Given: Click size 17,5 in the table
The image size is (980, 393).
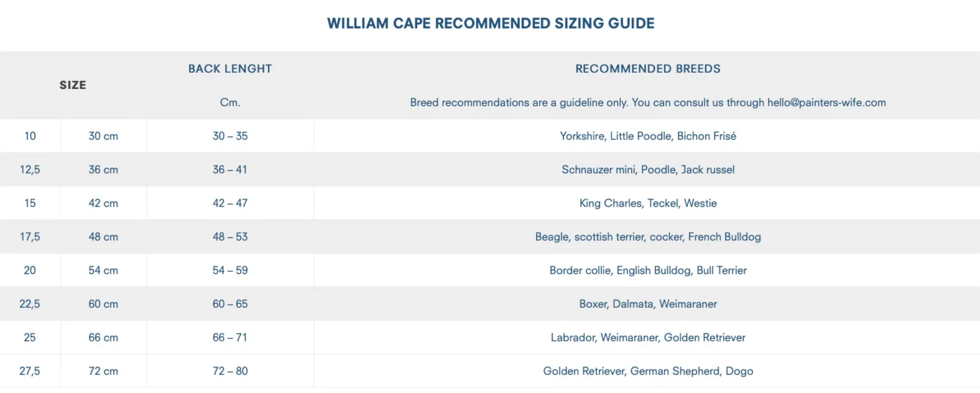Looking at the screenshot, I should click(30, 237).
